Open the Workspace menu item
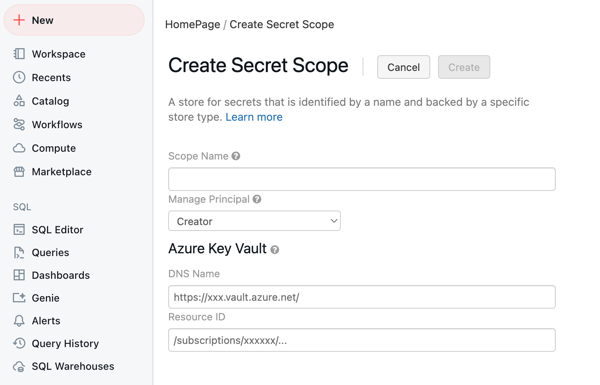This screenshot has height=385, width=600. click(59, 54)
